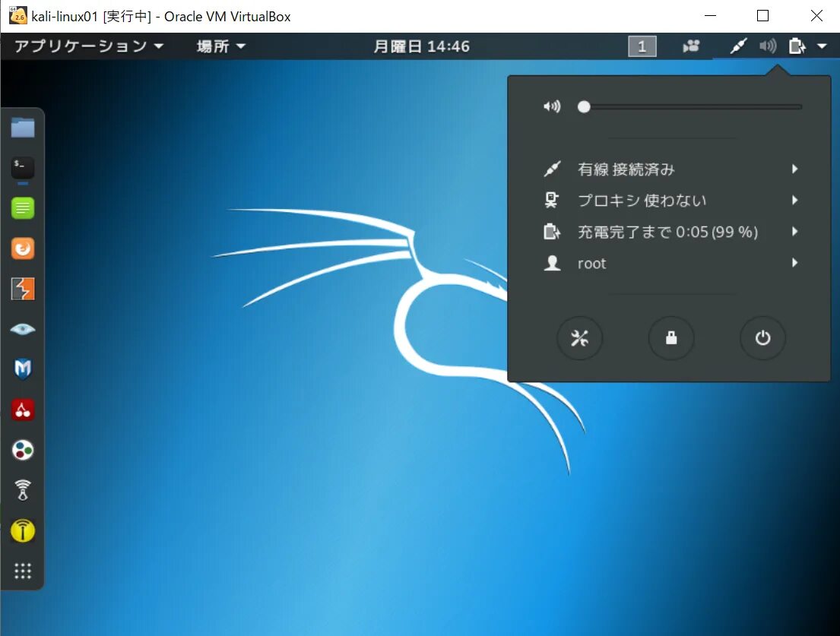The width and height of the screenshot is (840, 636).
Task: Launch the wireless antenna Kismet dock icon
Action: pos(23,490)
